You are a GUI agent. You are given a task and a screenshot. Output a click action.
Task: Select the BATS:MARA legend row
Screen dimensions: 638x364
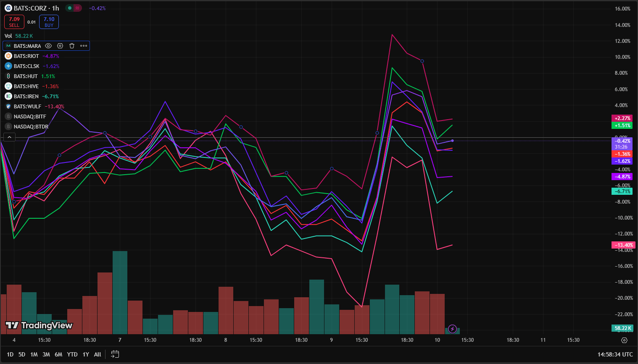46,46
